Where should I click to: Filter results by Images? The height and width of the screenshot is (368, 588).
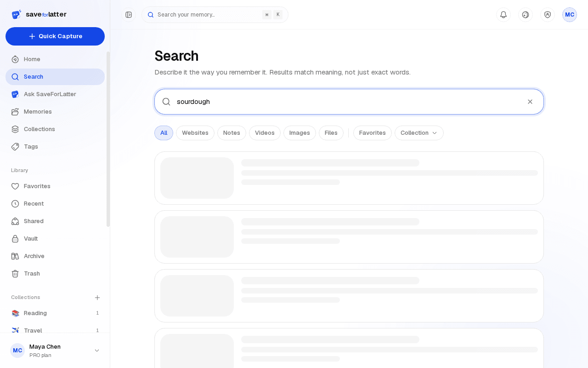pyautogui.click(x=300, y=133)
